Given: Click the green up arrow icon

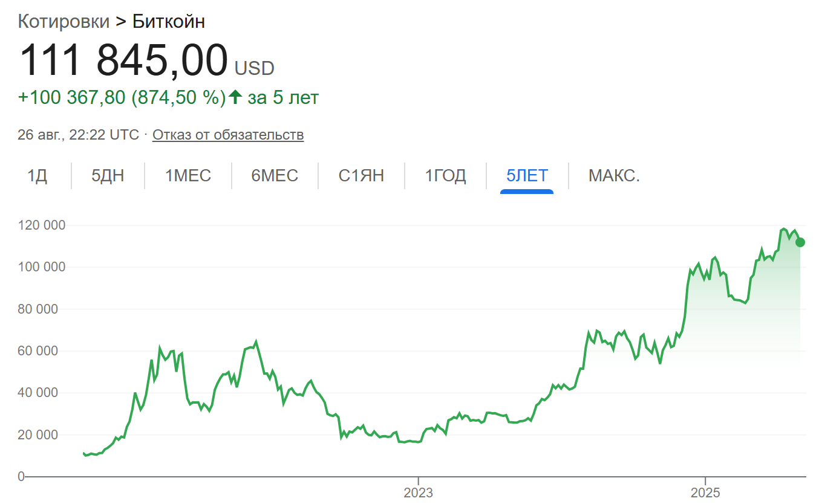Looking at the screenshot, I should [235, 97].
